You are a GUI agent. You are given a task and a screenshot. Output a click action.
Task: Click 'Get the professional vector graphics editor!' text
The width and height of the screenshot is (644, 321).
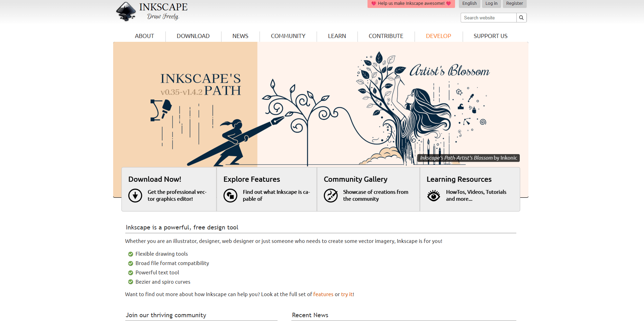[177, 196]
